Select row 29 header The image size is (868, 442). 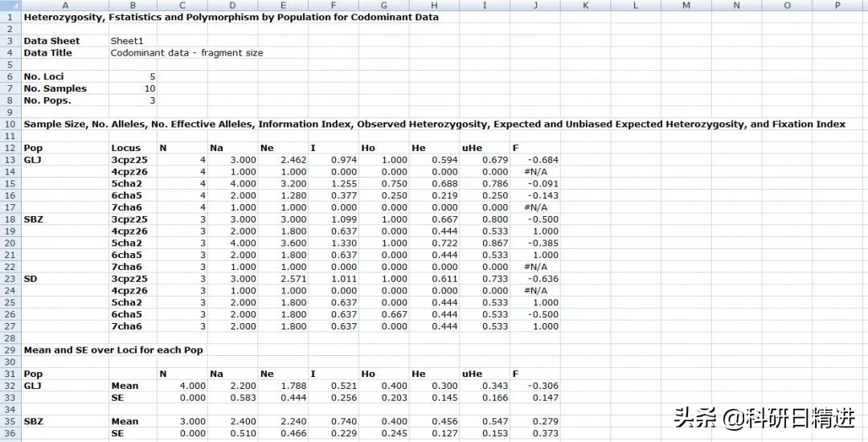tap(10, 350)
